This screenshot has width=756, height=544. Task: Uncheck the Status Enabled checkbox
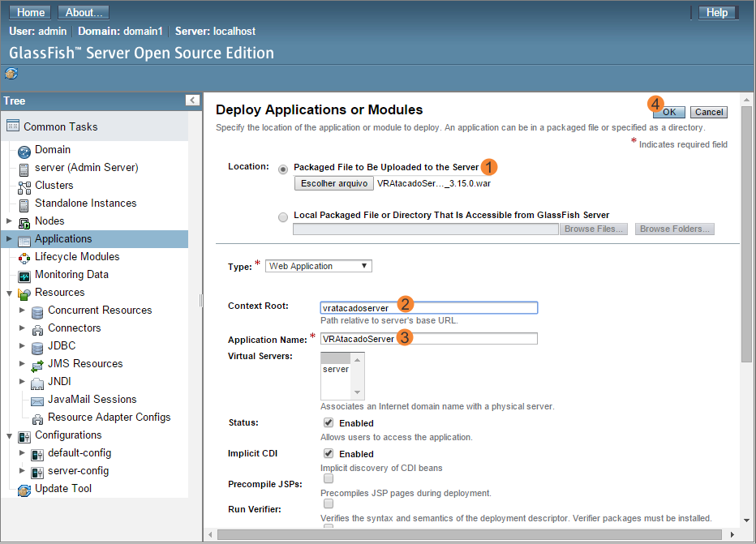coord(329,422)
